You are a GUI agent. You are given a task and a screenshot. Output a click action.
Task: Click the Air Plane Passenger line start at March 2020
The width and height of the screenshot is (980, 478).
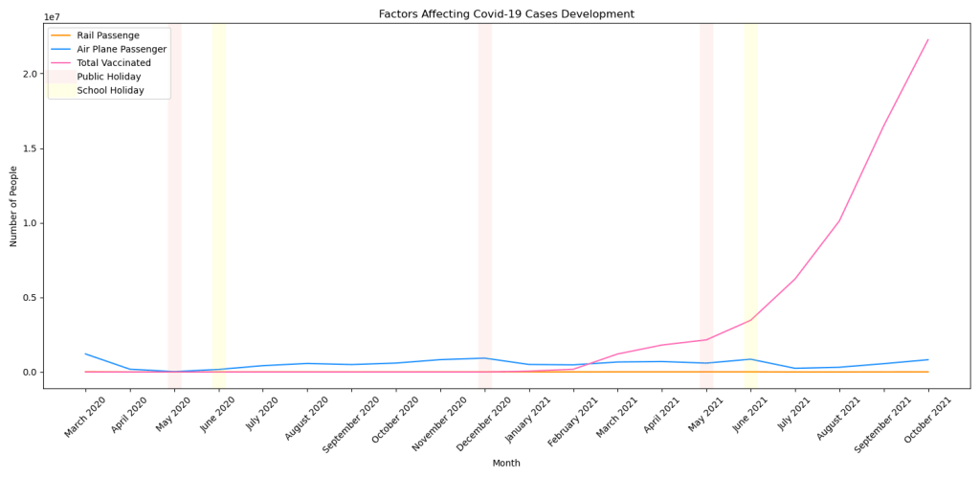point(86,354)
